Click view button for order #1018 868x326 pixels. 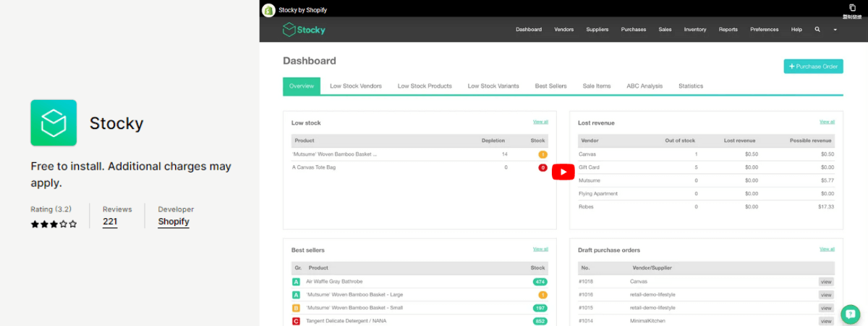coord(826,282)
